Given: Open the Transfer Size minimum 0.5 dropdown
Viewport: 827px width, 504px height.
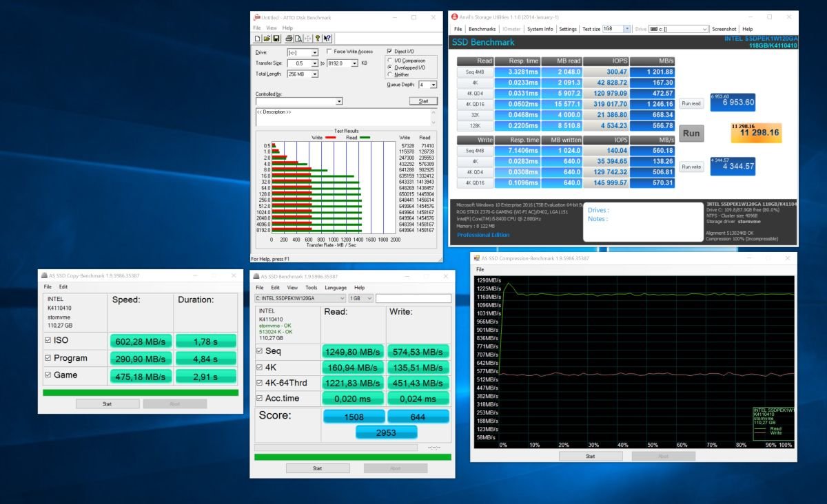Looking at the screenshot, I should coord(315,63).
